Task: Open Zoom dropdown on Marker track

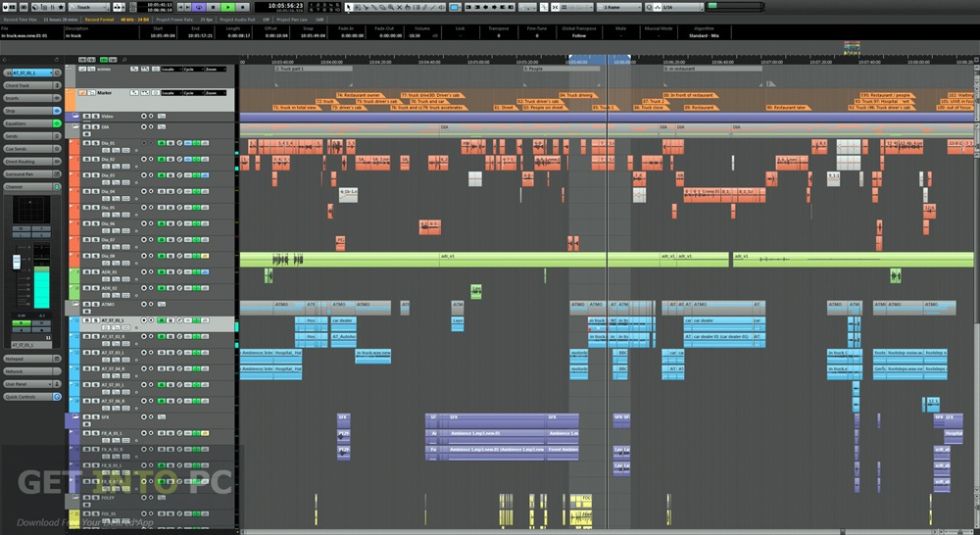Action: click(215, 93)
